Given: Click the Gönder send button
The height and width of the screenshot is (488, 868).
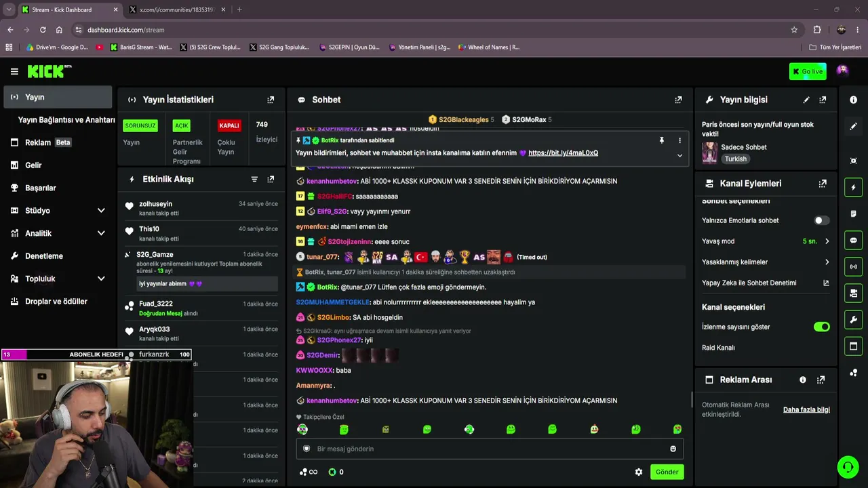Looking at the screenshot, I should click(667, 472).
